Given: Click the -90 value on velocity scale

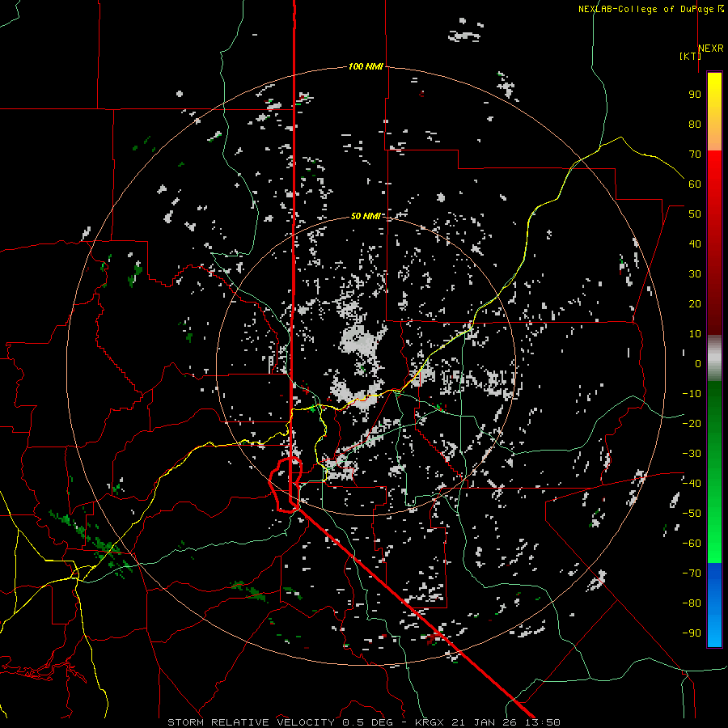Looking at the screenshot, I should (x=692, y=633).
